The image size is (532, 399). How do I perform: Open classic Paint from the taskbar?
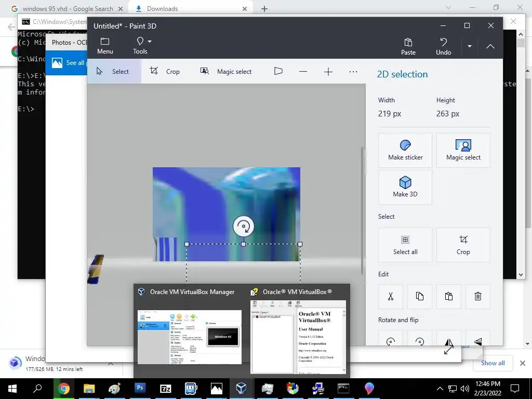114,389
